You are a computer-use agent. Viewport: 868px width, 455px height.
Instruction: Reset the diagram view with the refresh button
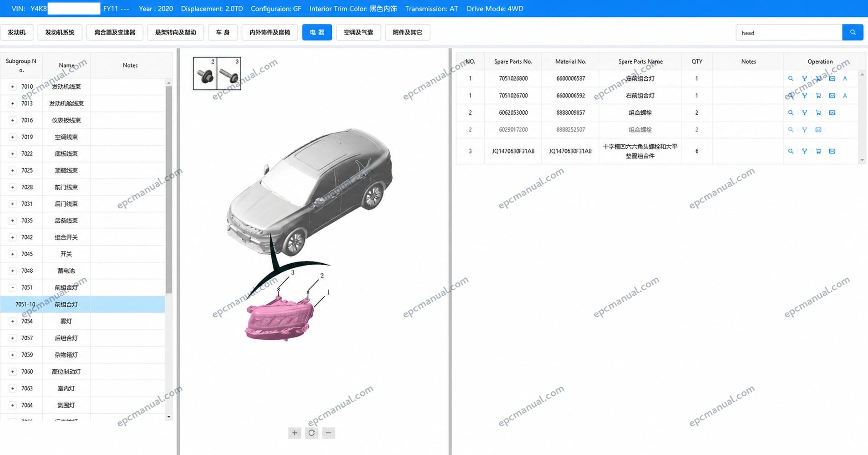coord(311,433)
